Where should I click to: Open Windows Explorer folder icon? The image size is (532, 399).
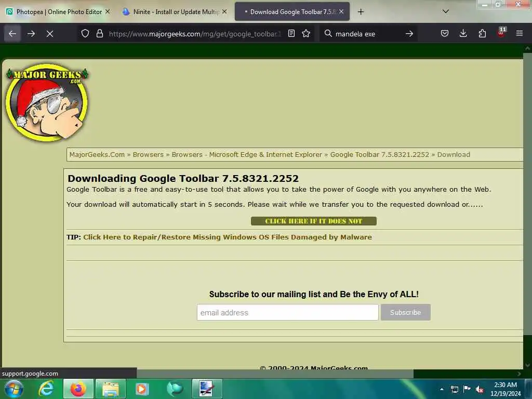(111, 389)
